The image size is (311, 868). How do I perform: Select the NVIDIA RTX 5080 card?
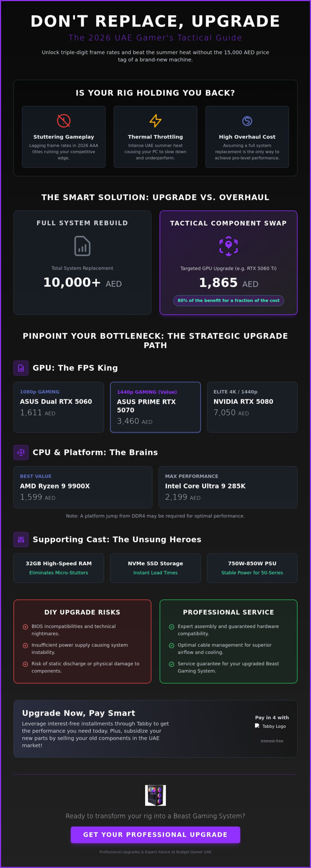(x=252, y=407)
